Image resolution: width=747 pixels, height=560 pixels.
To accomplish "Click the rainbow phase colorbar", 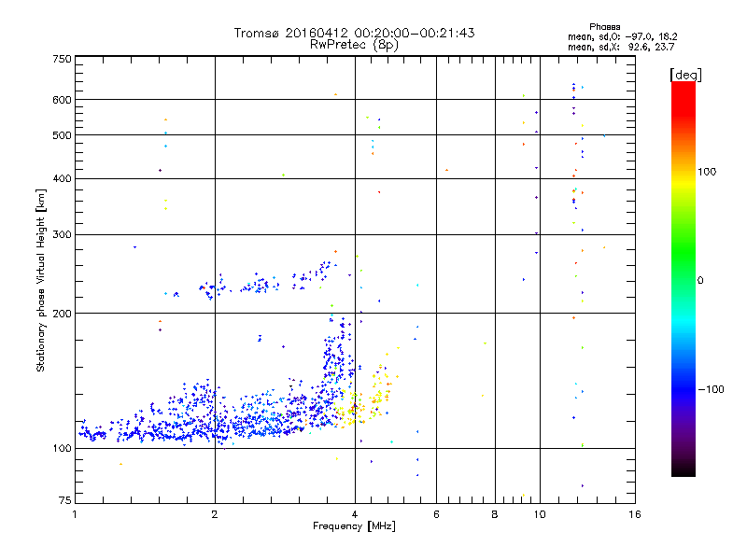I will click(684, 279).
